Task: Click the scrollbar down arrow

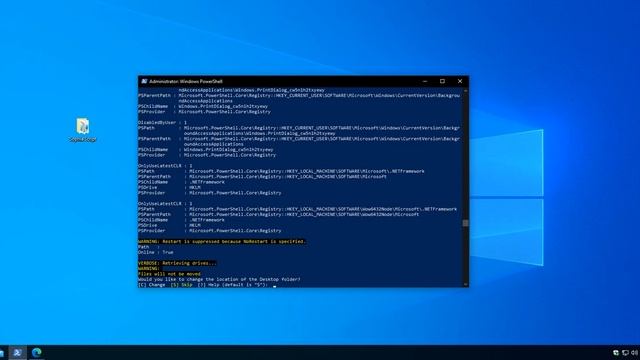Action: point(465,284)
